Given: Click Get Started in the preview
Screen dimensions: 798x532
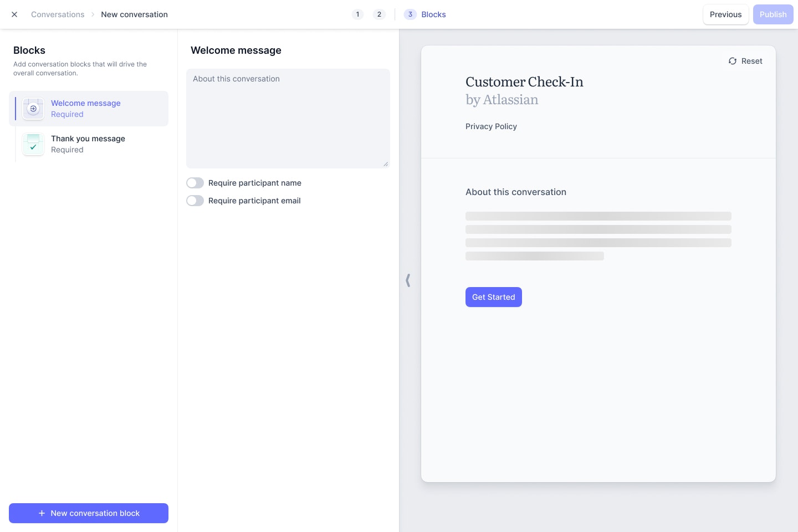Looking at the screenshot, I should coord(494,297).
